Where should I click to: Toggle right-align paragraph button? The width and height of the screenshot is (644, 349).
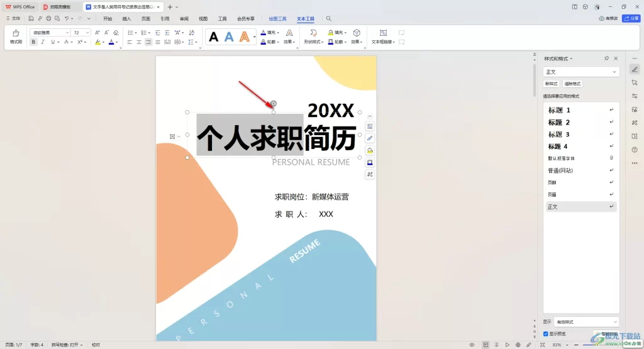pyautogui.click(x=148, y=42)
